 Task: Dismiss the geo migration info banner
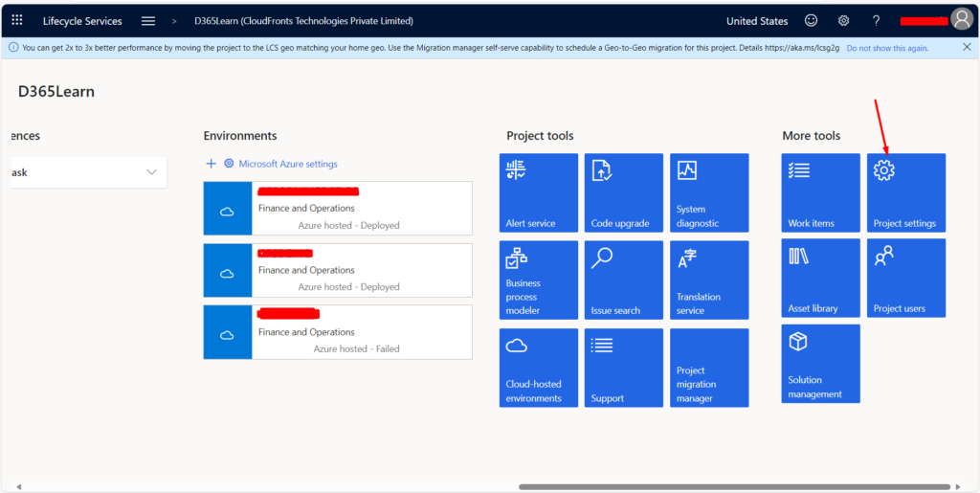967,48
